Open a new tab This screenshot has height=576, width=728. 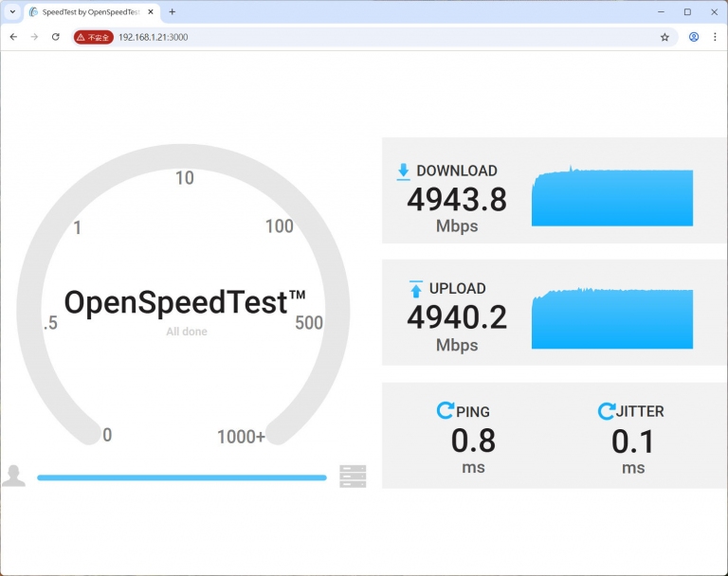[172, 12]
